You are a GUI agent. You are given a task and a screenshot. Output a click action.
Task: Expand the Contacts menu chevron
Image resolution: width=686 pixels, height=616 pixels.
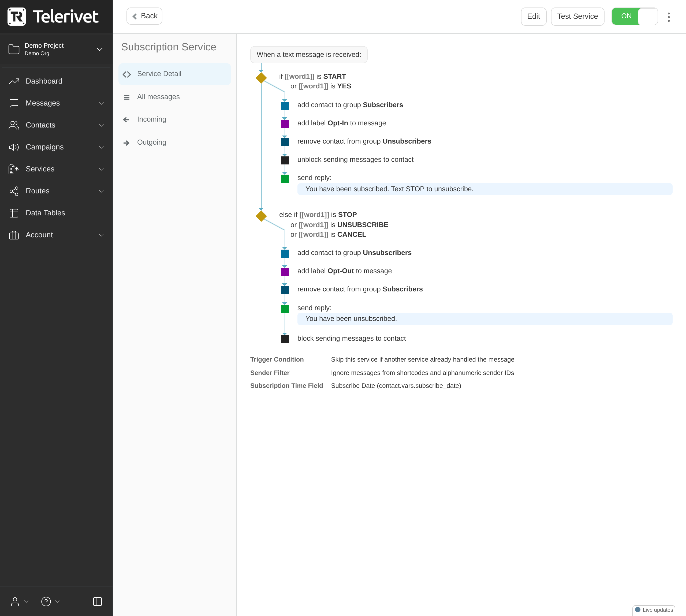point(101,125)
